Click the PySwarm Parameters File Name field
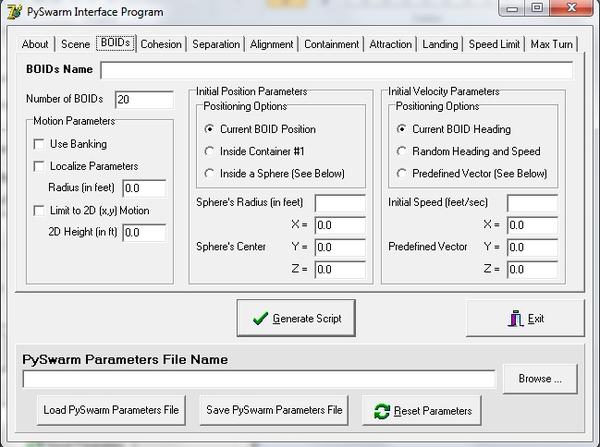Viewport: 600px width, 447px height. [x=259, y=379]
